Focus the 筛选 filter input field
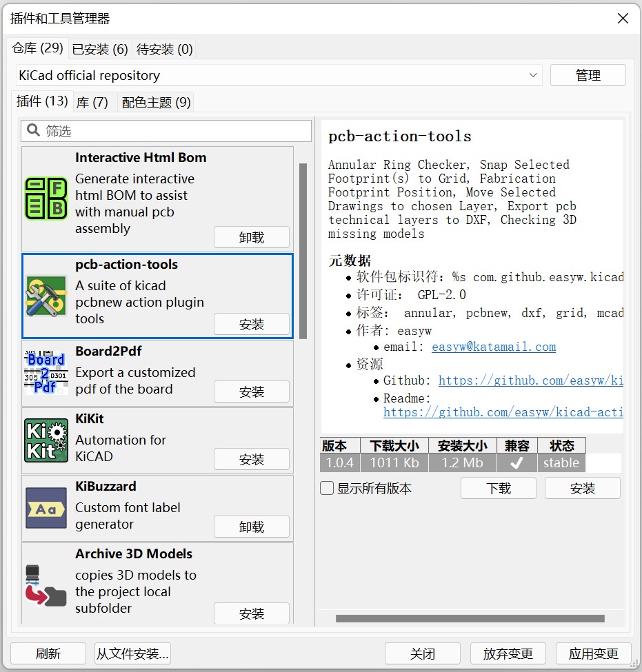The image size is (642, 672). (x=166, y=131)
